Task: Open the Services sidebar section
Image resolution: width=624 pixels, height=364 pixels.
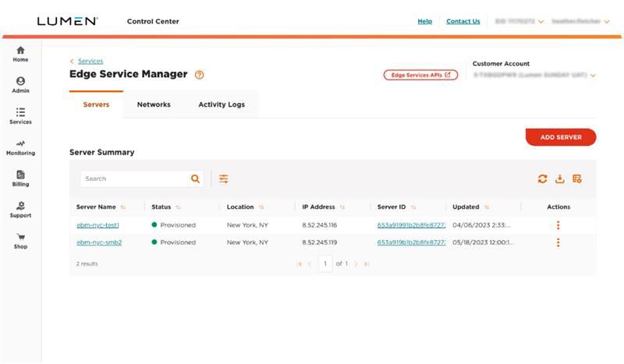Action: click(20, 116)
